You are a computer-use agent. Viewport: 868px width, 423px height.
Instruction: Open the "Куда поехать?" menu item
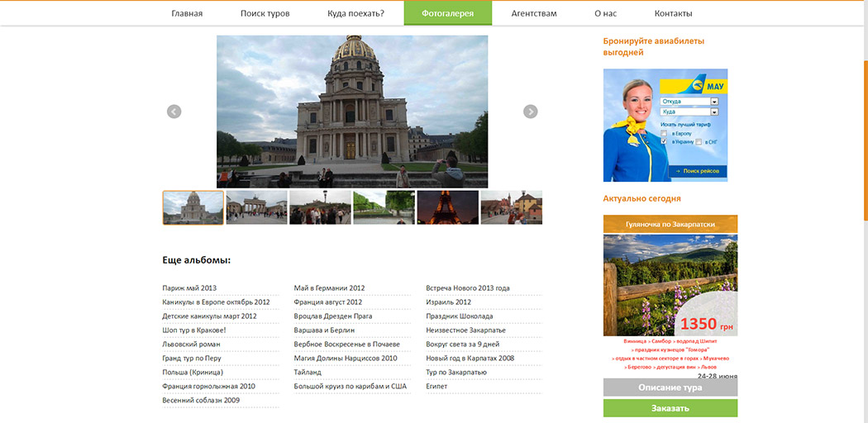point(355,13)
